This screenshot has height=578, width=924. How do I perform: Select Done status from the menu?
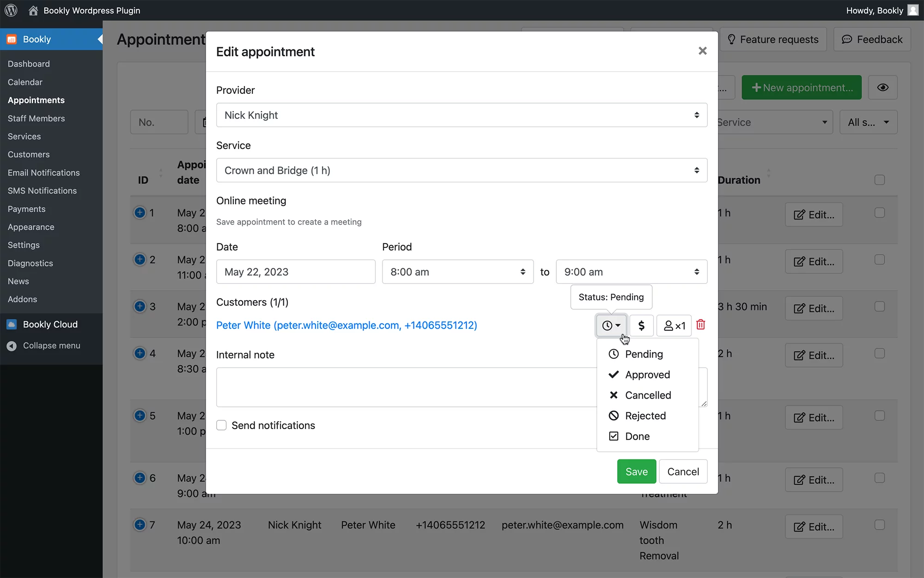click(x=647, y=436)
